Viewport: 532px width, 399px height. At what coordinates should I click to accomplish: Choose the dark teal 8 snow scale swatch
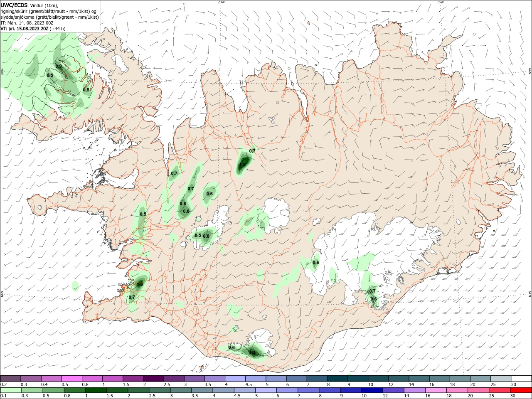pyautogui.click(x=337, y=378)
